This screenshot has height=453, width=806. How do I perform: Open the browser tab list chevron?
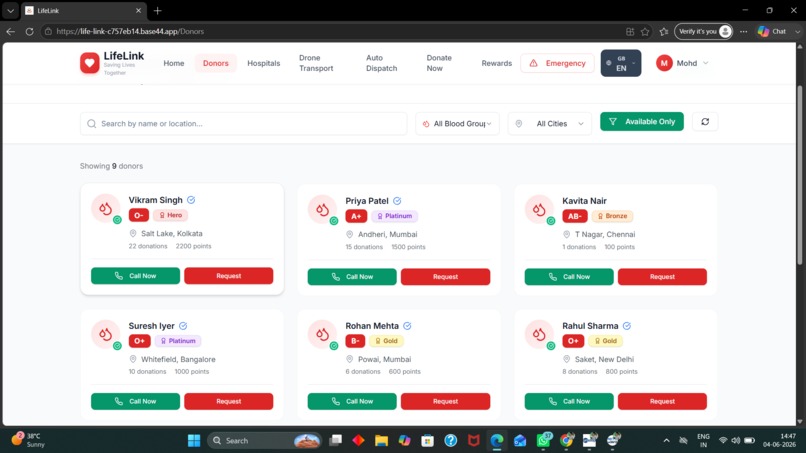click(x=10, y=10)
